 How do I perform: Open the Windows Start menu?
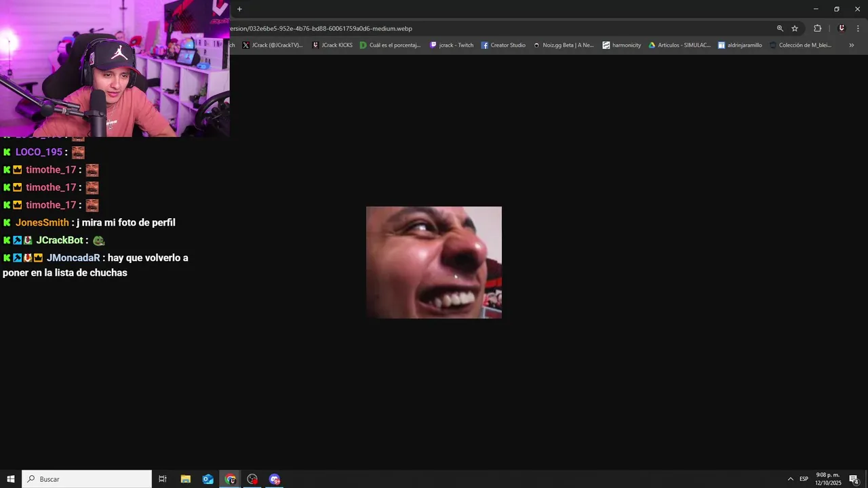pos(11,479)
